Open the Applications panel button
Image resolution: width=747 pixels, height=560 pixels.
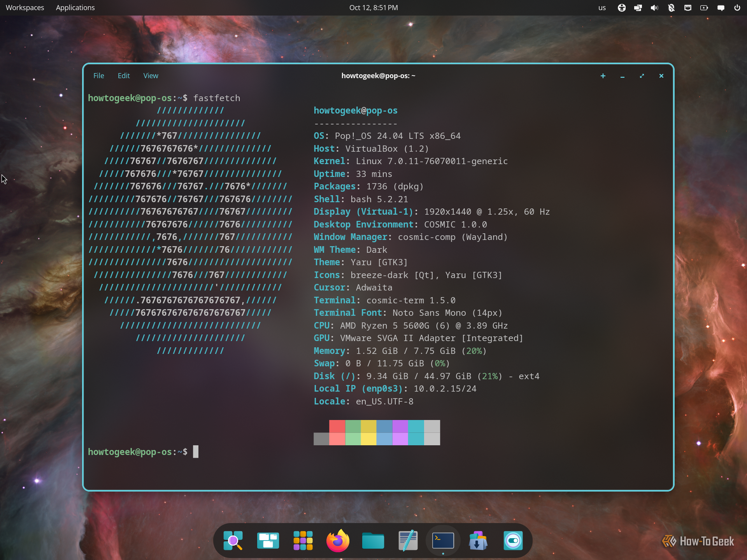75,8
